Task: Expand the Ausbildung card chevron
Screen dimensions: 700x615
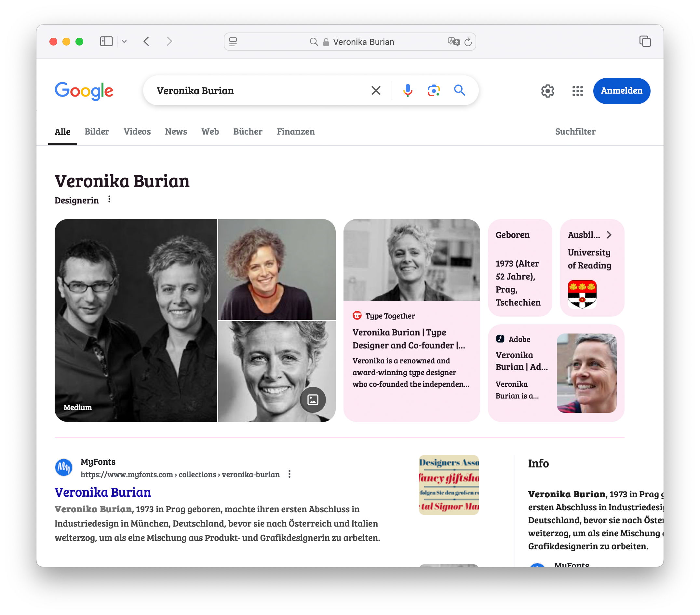Action: tap(609, 235)
